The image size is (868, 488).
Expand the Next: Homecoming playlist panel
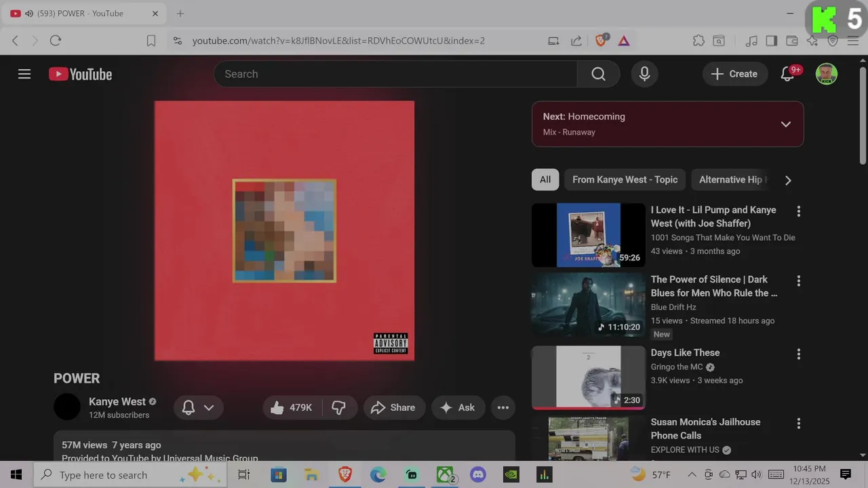tap(785, 124)
